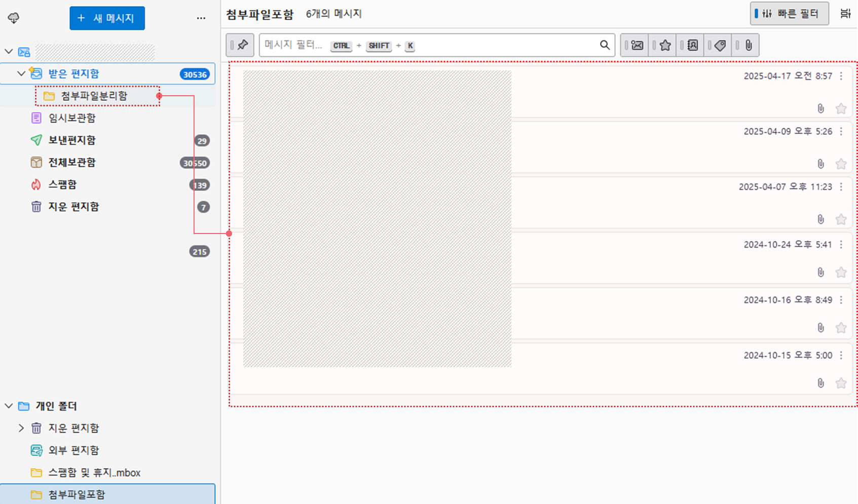This screenshot has width=858, height=504.
Task: Open 지운 편지함 with 7 unread
Action: pyautogui.click(x=73, y=207)
